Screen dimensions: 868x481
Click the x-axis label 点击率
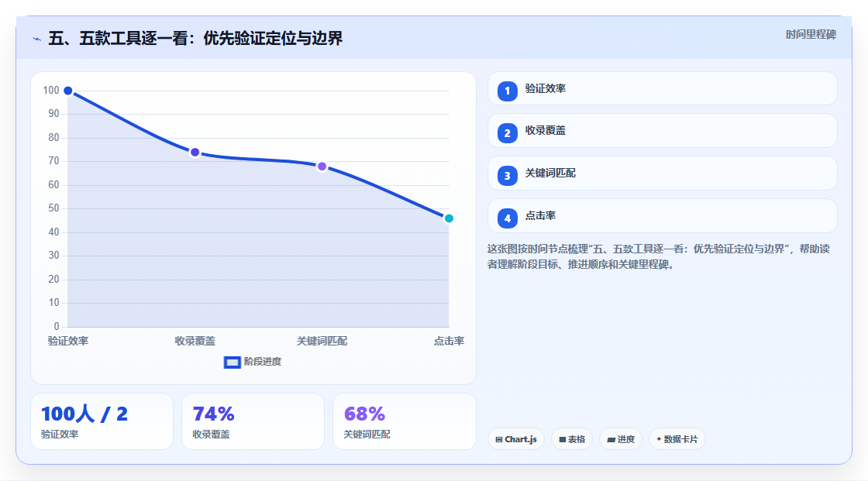coord(449,341)
